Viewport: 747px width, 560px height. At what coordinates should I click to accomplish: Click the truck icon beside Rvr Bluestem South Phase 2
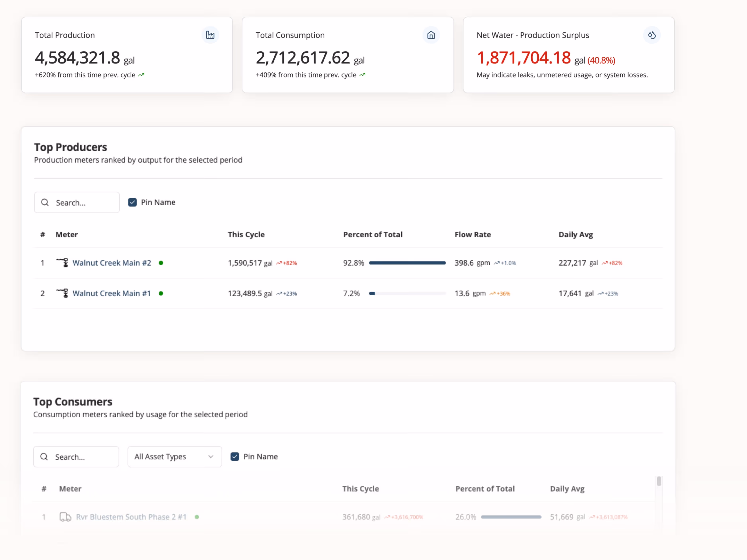coord(65,517)
